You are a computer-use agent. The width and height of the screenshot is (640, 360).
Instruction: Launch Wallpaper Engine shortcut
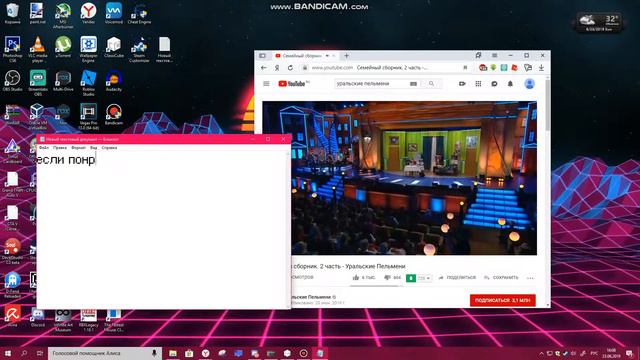[88, 49]
